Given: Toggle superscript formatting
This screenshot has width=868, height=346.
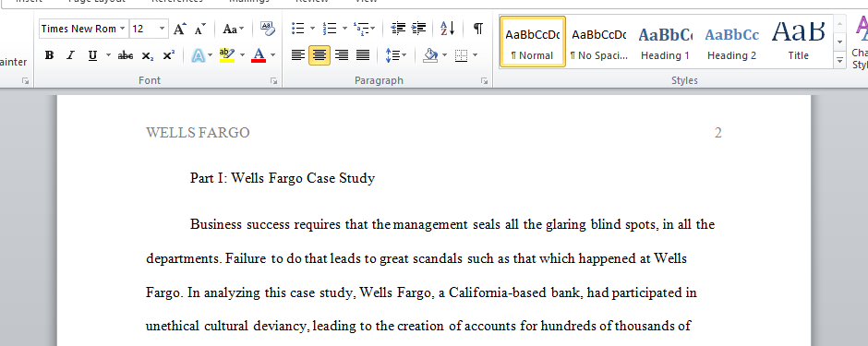Looking at the screenshot, I should pos(168,55).
